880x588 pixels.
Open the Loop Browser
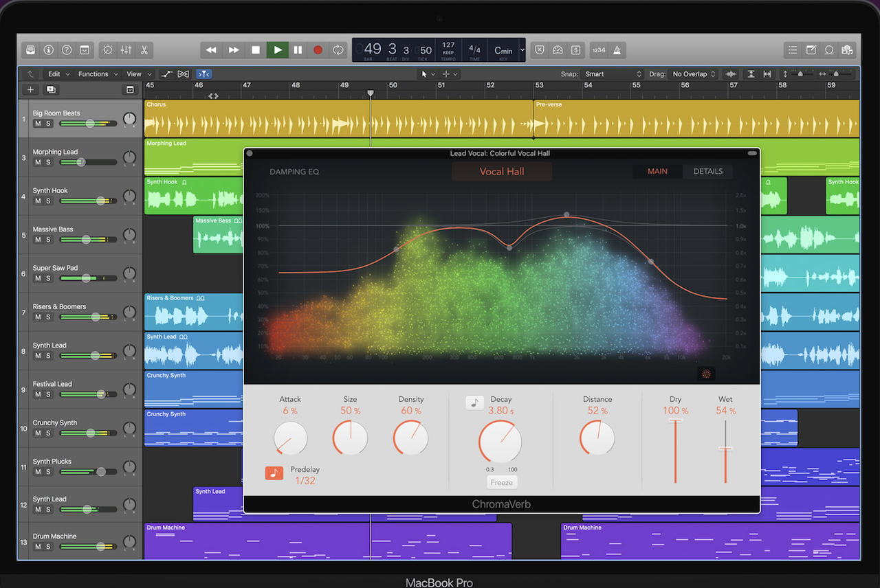828,49
